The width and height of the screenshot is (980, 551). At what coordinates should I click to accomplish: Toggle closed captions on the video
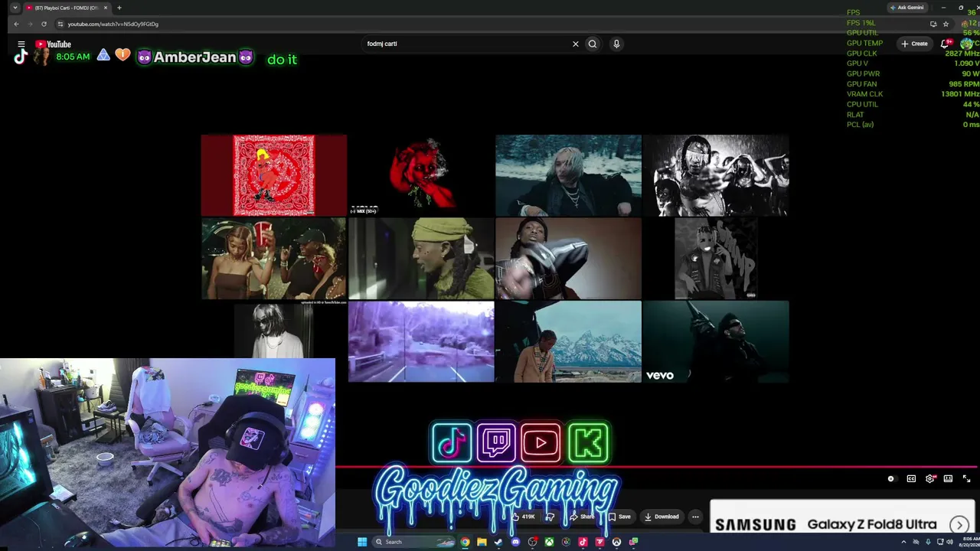[x=911, y=478]
